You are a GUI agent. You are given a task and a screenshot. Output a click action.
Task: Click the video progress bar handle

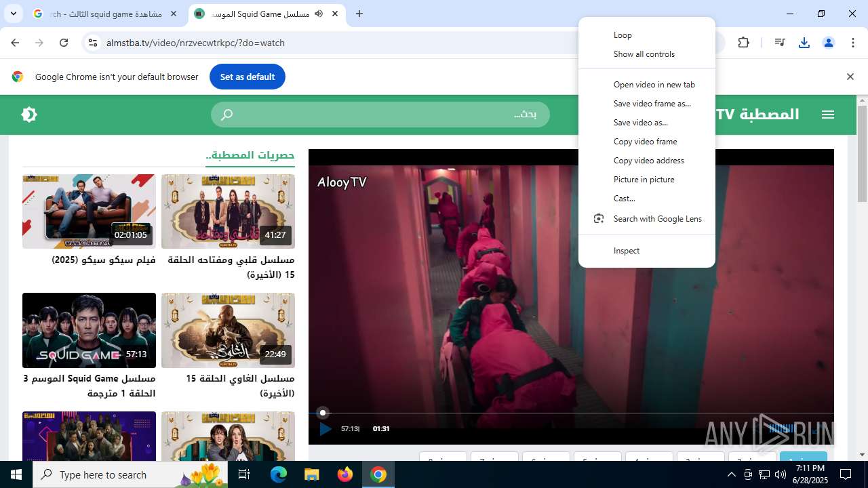pyautogui.click(x=323, y=412)
